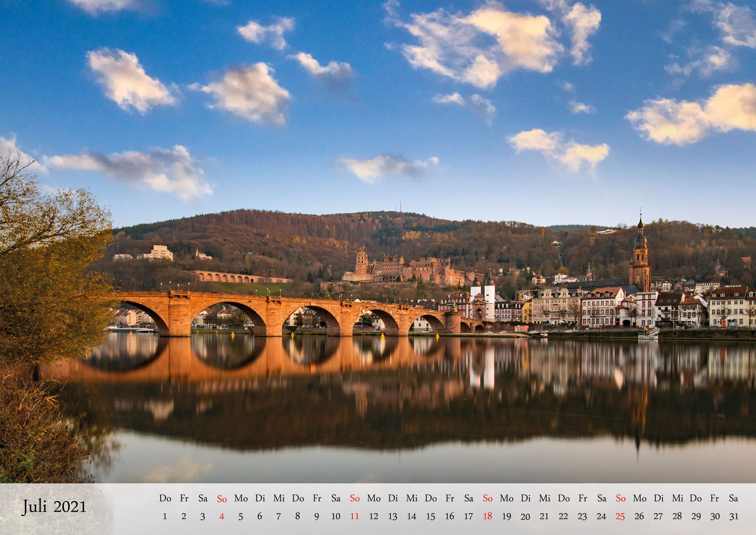Select red Sunday date 25
The height and width of the screenshot is (535, 756).
pos(620,516)
